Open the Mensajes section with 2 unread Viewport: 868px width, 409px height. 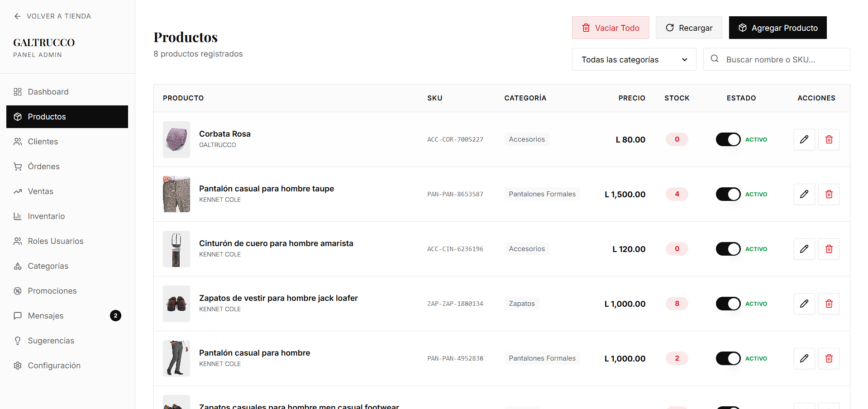46,316
